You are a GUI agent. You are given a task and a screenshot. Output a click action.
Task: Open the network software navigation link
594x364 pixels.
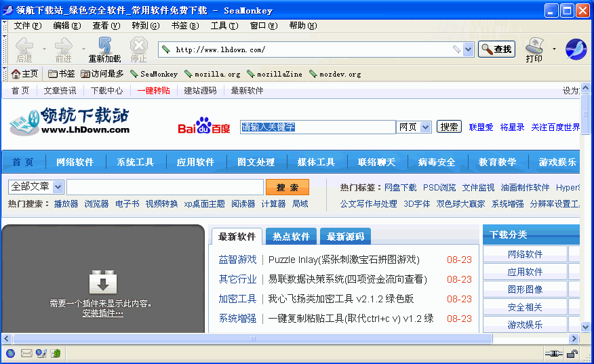(75, 162)
